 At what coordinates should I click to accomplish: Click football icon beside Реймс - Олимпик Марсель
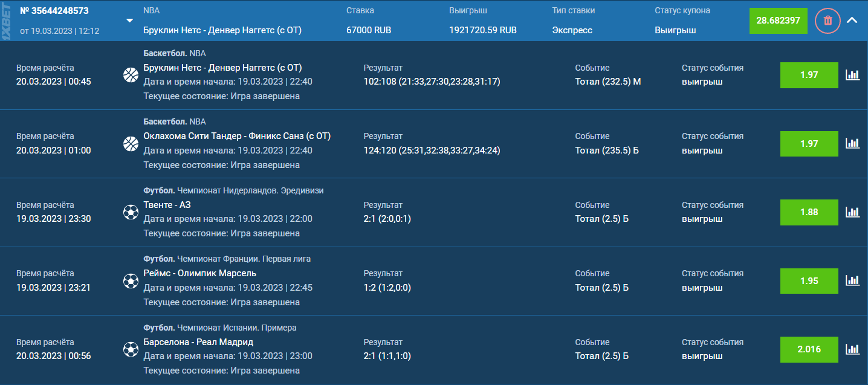point(131,280)
